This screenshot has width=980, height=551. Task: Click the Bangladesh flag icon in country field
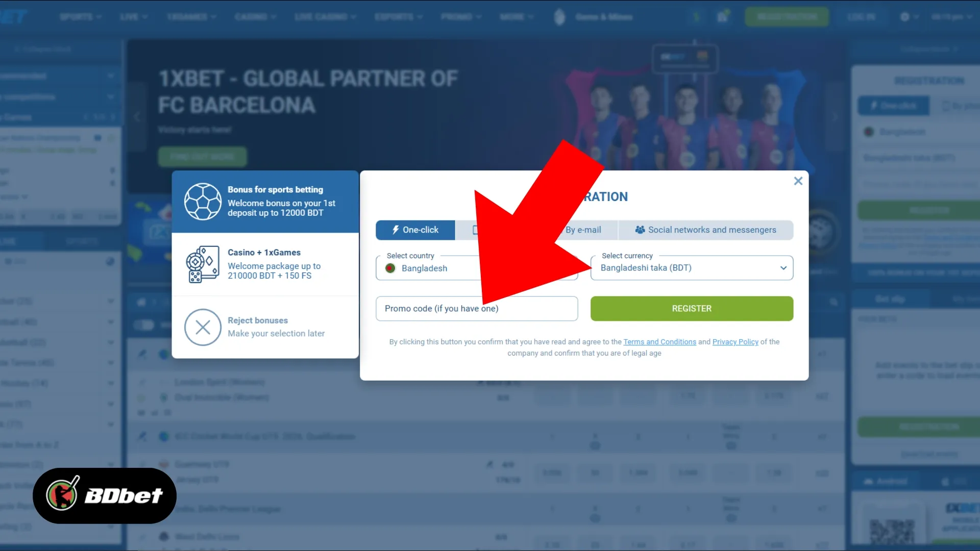point(390,268)
